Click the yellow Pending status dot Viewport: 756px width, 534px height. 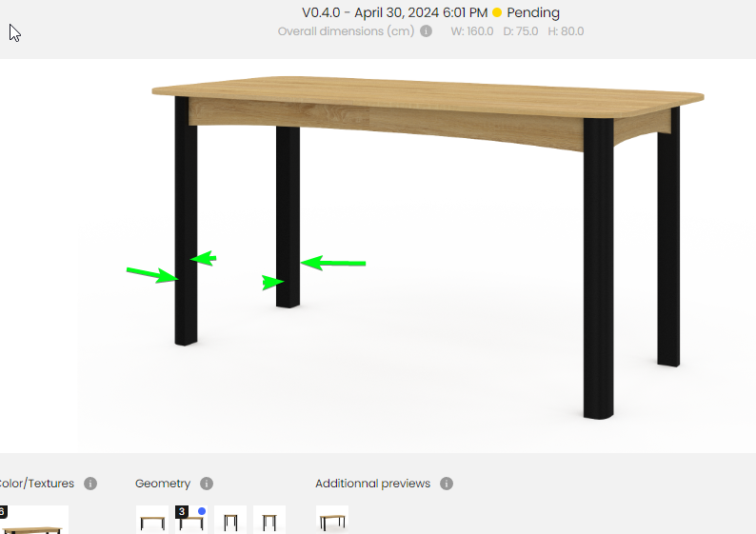497,12
